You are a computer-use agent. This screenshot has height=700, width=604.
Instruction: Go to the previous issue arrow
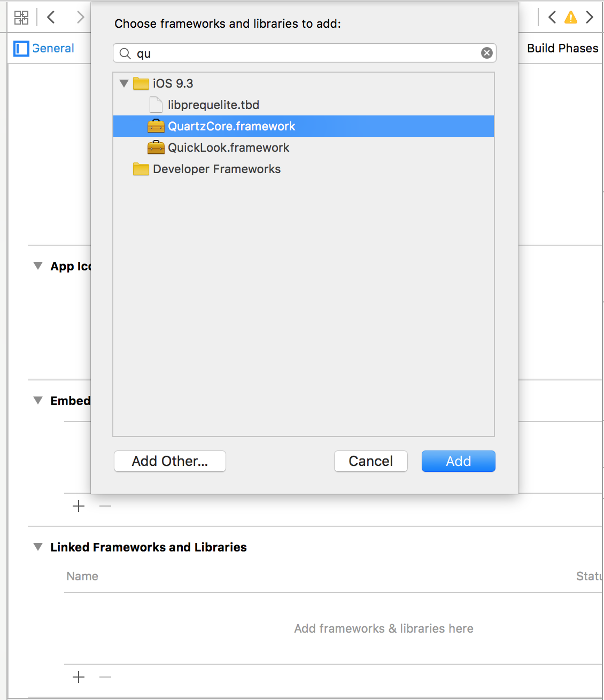click(552, 17)
